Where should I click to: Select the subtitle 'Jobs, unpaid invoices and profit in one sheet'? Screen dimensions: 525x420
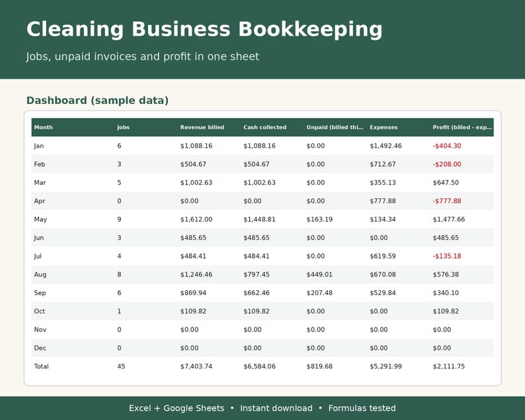[x=143, y=56]
